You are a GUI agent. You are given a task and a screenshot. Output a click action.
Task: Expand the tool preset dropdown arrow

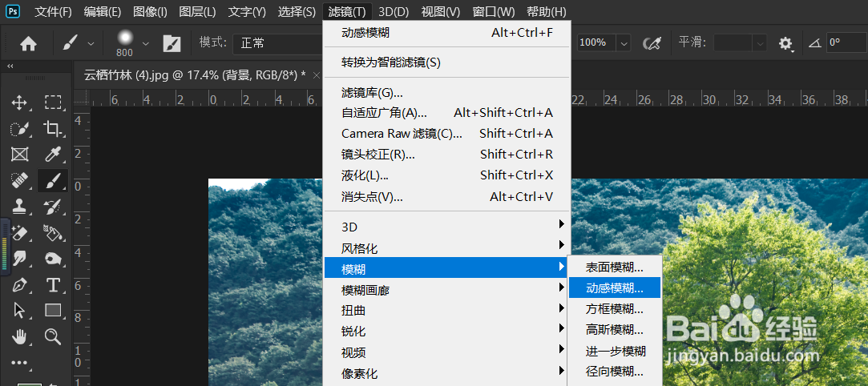pos(91,43)
